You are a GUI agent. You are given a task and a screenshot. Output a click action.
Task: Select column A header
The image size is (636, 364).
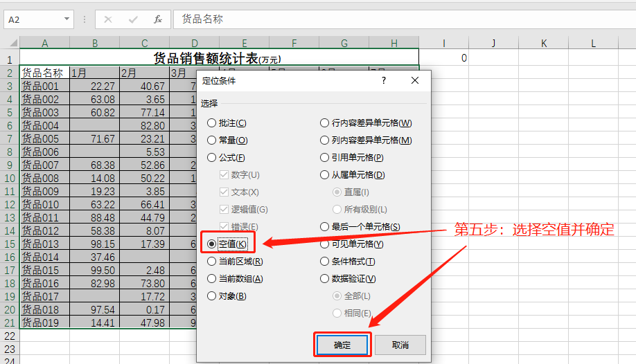click(44, 43)
